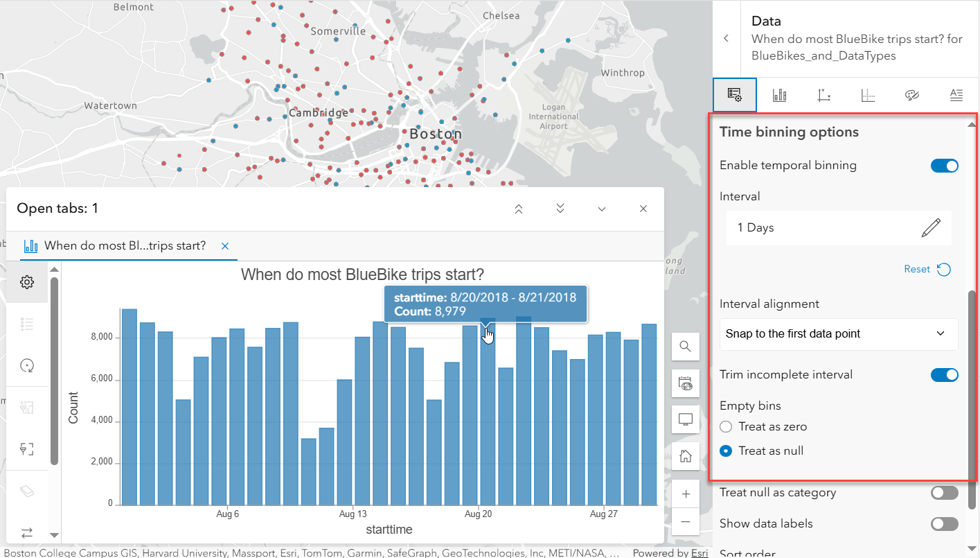Click the Aug 20 bar in the chart
This screenshot has height=558, width=980.
pos(488,411)
